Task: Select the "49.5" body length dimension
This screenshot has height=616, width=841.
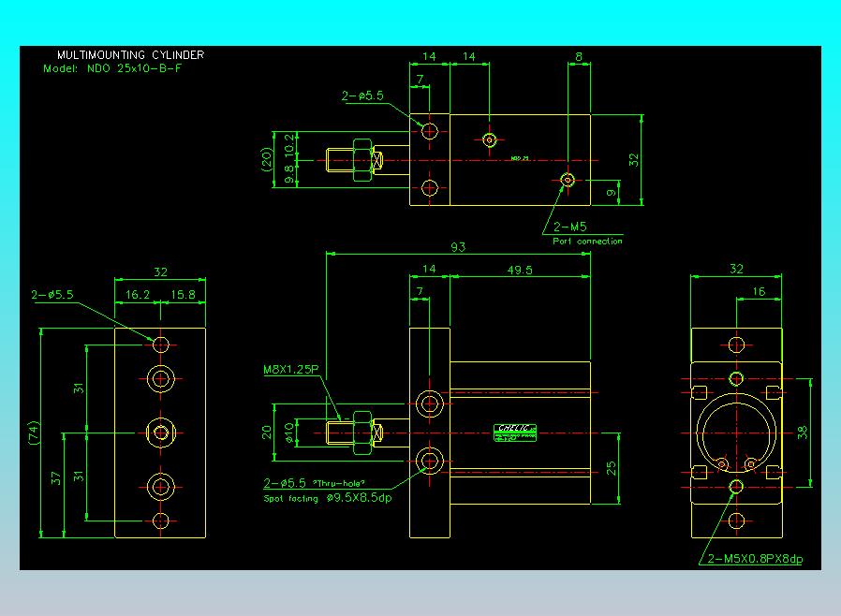Action: 520,270
